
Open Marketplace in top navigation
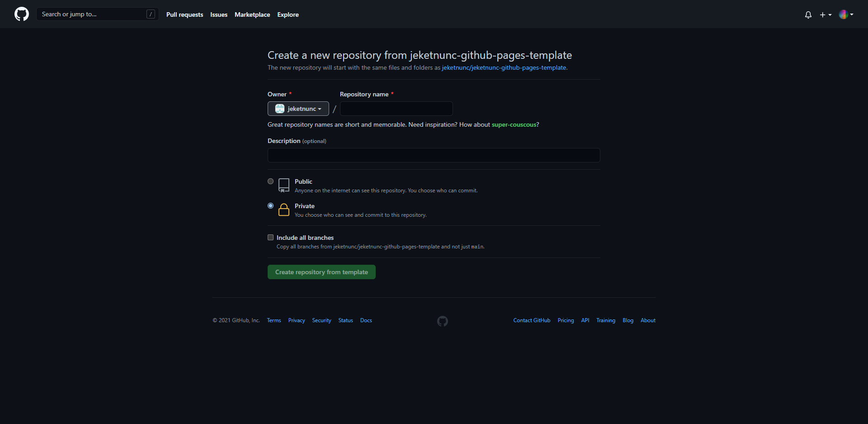(252, 14)
